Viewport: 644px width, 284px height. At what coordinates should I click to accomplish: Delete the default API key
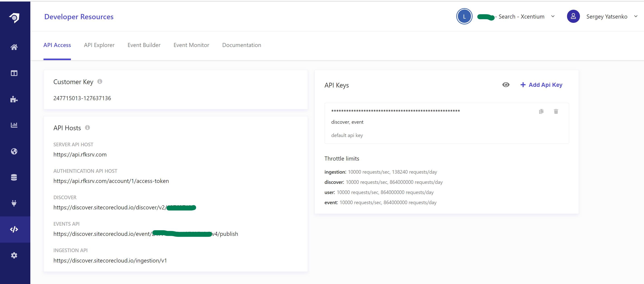(x=556, y=111)
